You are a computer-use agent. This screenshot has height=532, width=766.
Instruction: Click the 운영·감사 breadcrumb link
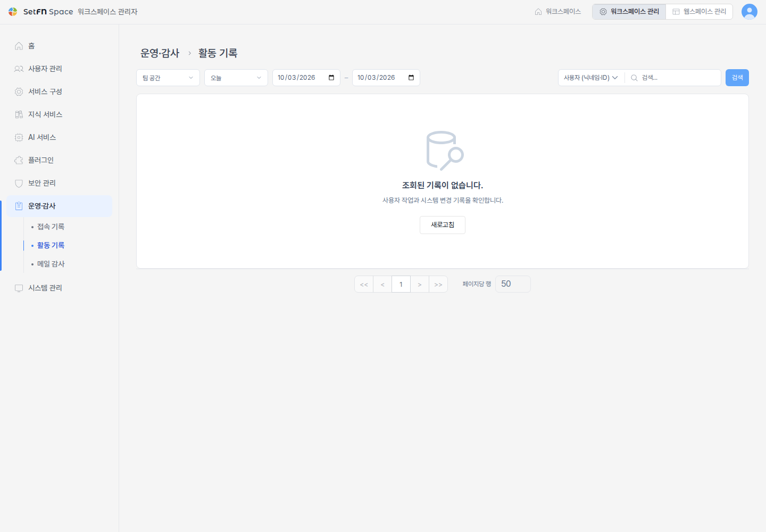pos(160,53)
